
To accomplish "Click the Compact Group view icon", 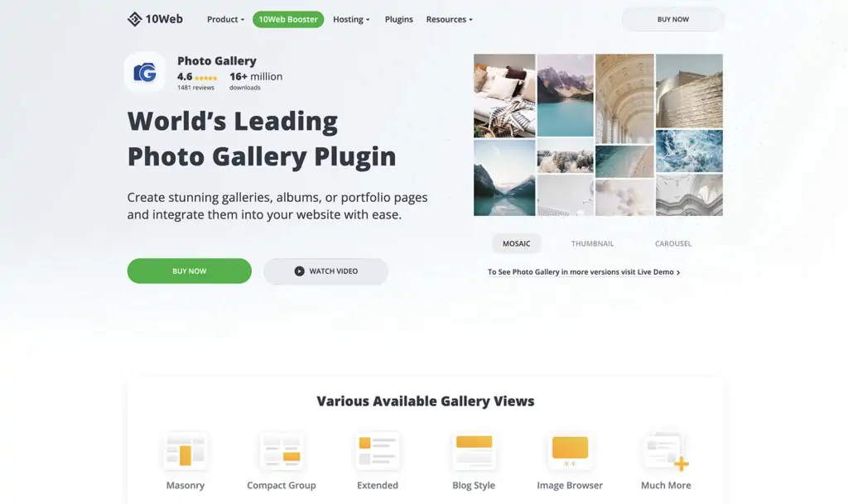I will pyautogui.click(x=282, y=450).
